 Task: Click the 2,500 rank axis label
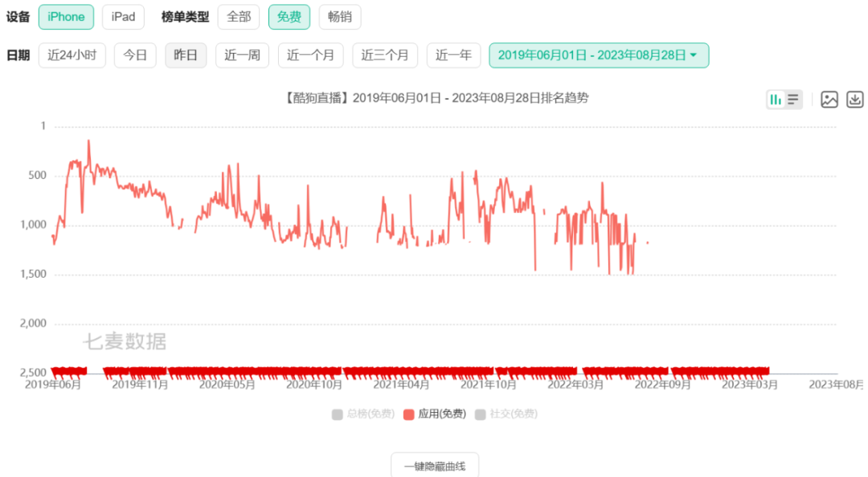[33, 373]
